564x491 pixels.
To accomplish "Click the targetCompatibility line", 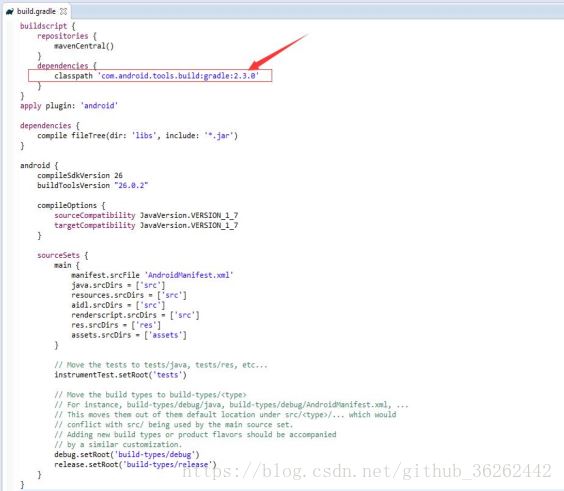I will click(x=146, y=226).
